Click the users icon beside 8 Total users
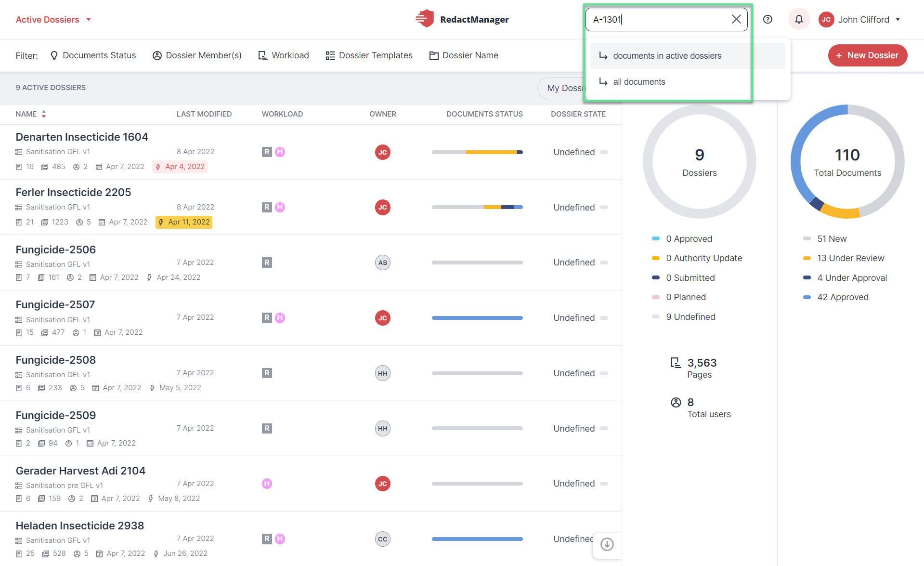 coord(676,402)
